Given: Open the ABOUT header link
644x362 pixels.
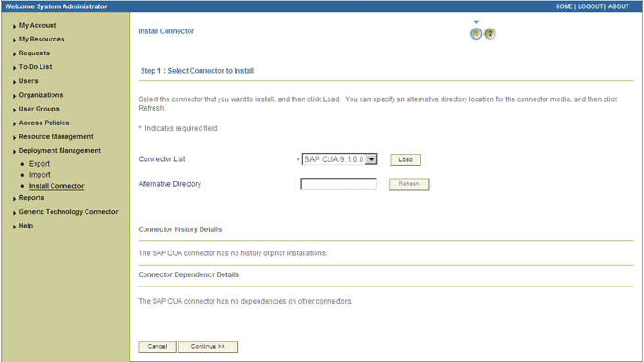Looking at the screenshot, I should (x=618, y=6).
